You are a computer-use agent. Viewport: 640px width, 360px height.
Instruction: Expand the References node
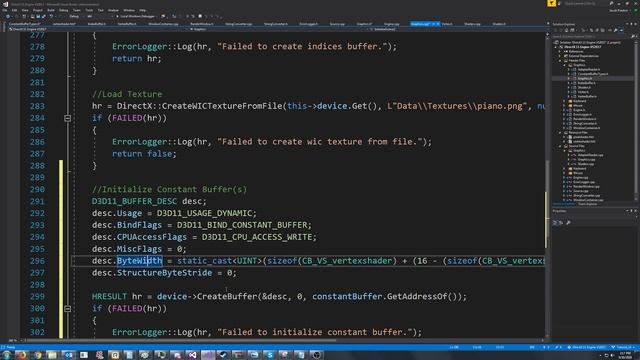pyautogui.click(x=560, y=51)
